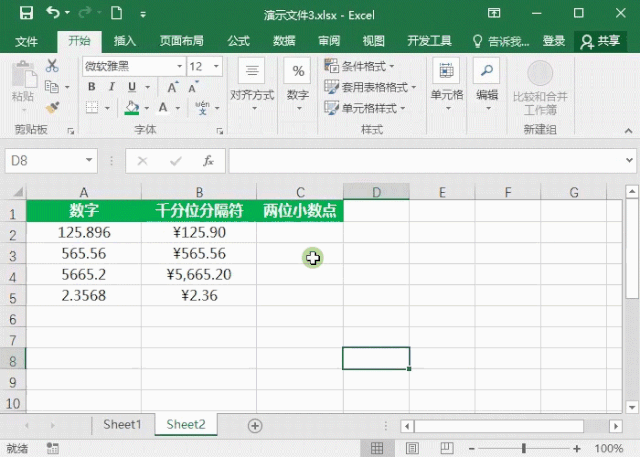640x457 pixels.
Task: Collapse the ribbon with the up chevron
Action: click(628, 131)
